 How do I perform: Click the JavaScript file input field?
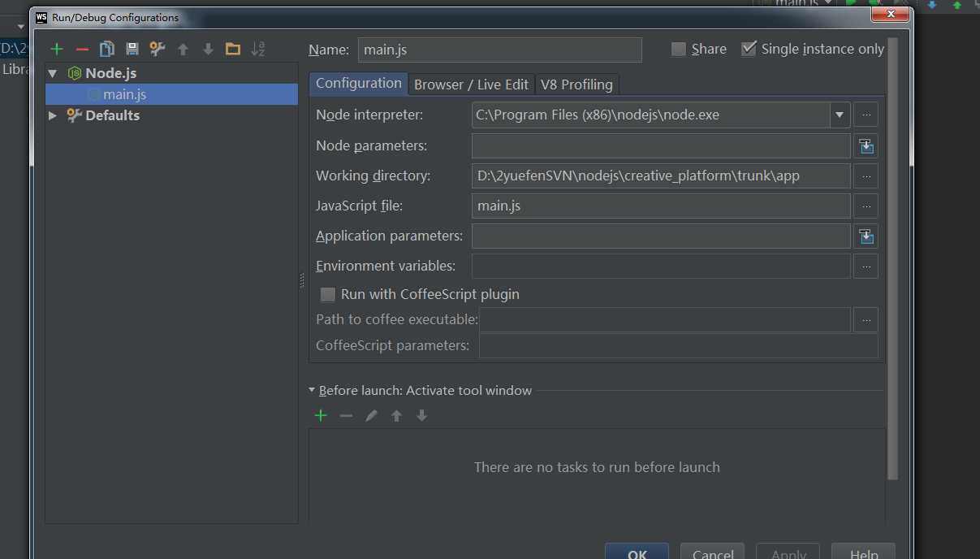pyautogui.click(x=661, y=206)
